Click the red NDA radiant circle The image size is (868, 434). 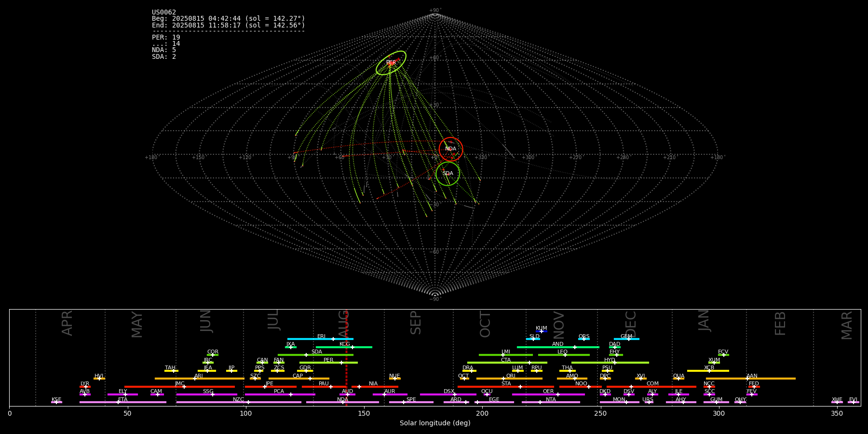(x=451, y=149)
